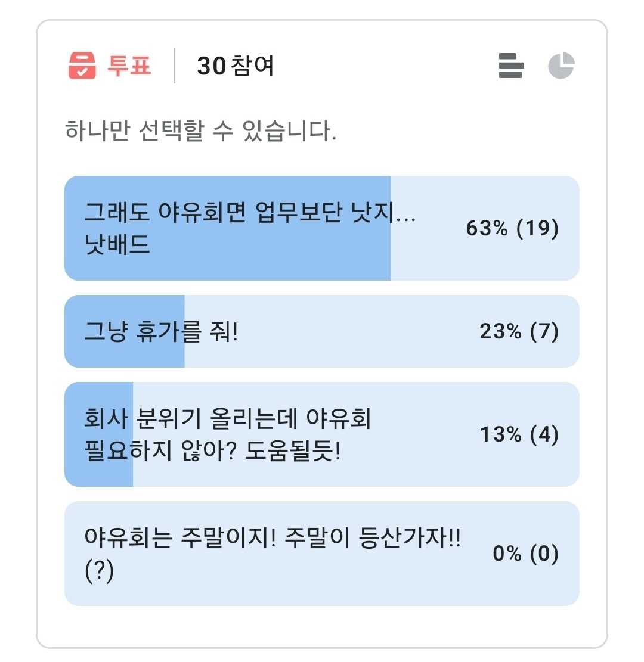Click the 필요하지 않아? 도움될듯! text line
This screenshot has width=644, height=662.
pos(213,452)
